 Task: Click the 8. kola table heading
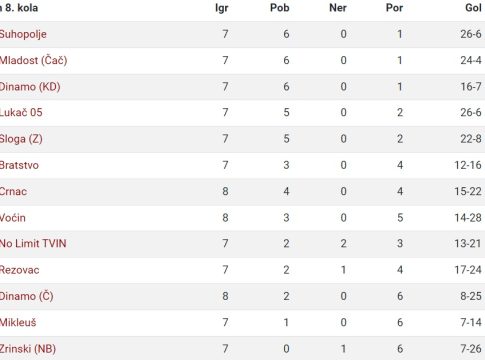click(x=19, y=8)
